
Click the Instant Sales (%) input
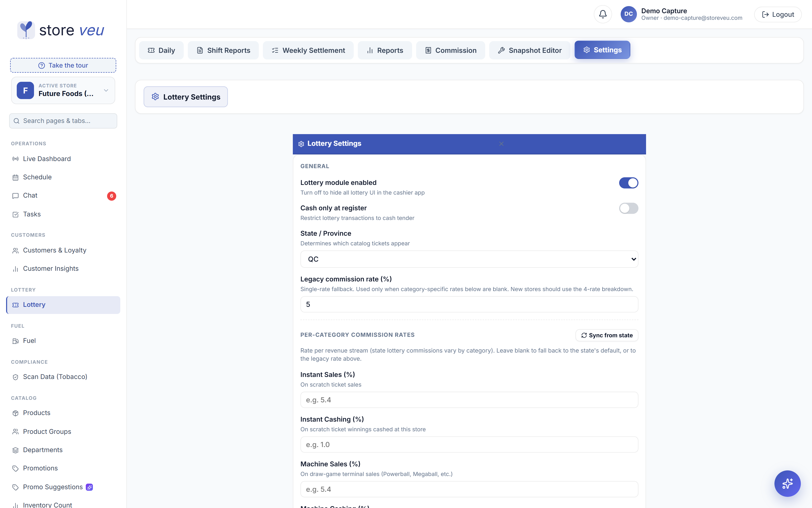(469, 400)
